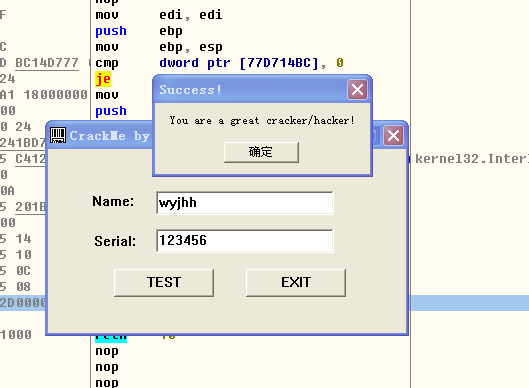Click the CrackMe by title bar text
Image resolution: width=529 pixels, height=388 pixels.
coord(109,136)
